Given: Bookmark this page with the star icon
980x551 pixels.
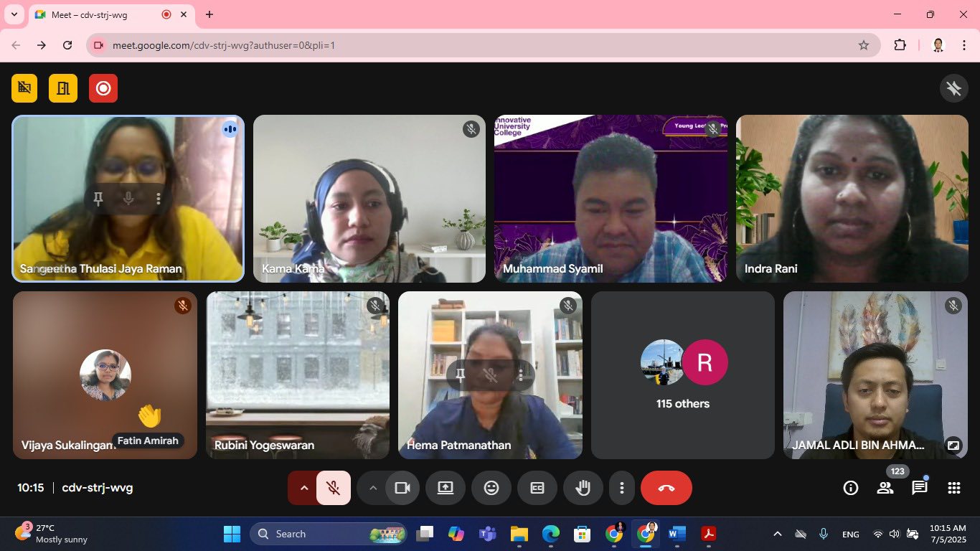Looking at the screenshot, I should (864, 45).
